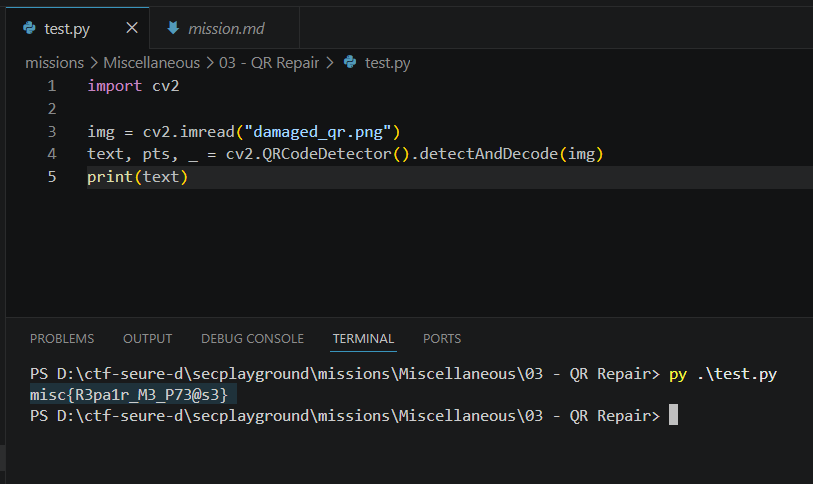Click the markdown icon on mission.md tab

(173, 28)
